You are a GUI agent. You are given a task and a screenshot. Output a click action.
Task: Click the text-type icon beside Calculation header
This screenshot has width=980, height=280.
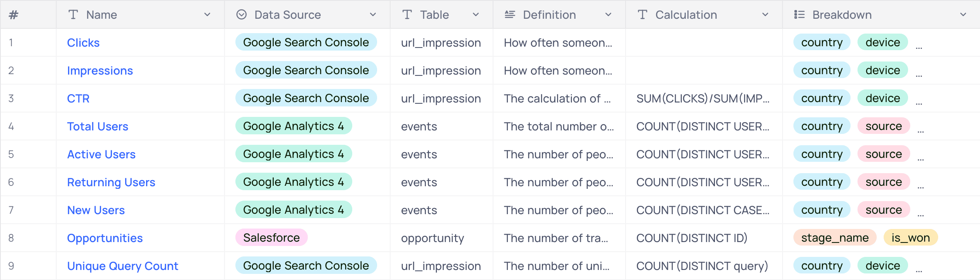point(643,15)
